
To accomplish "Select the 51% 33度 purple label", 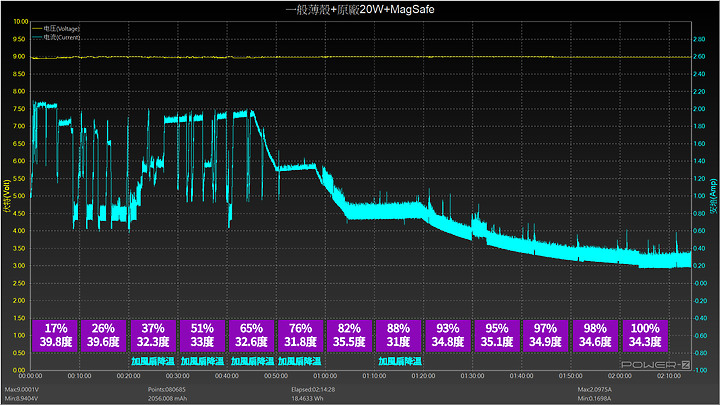I will pyautogui.click(x=202, y=335).
